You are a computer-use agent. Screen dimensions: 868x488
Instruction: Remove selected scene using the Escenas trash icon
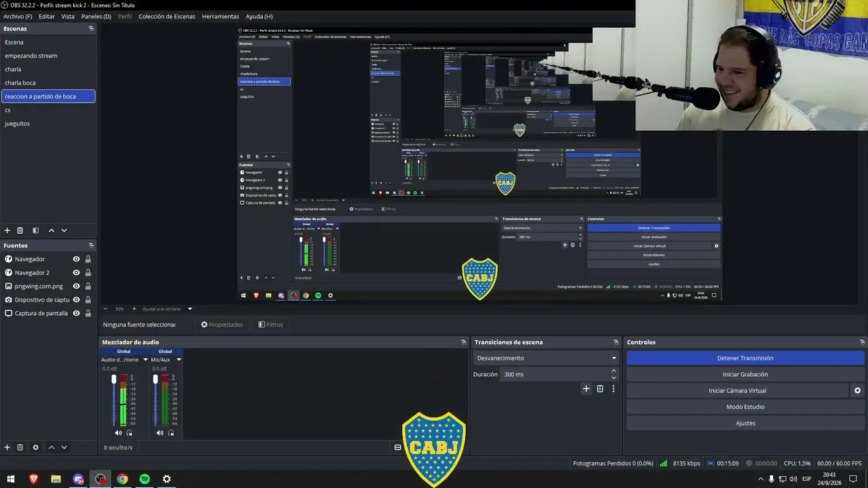click(x=20, y=230)
